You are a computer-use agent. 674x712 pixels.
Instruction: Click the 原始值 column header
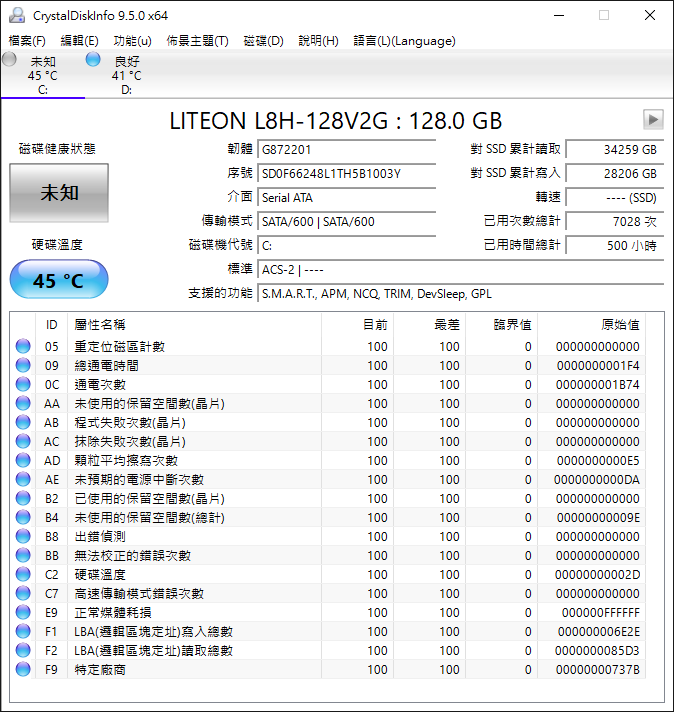tap(591, 325)
